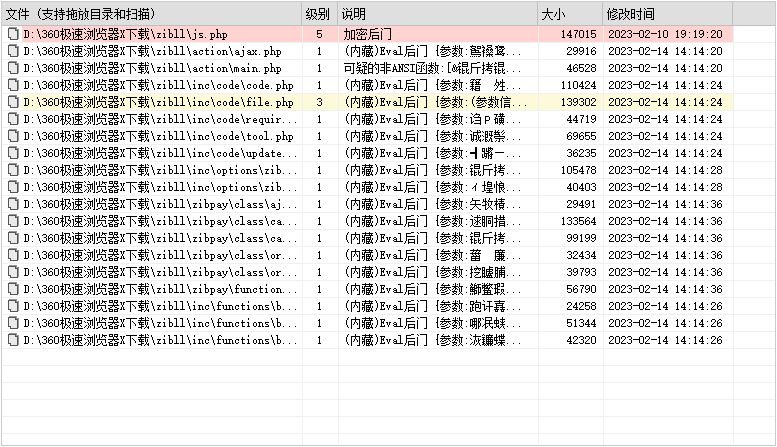Click size value 133564

pyautogui.click(x=578, y=221)
